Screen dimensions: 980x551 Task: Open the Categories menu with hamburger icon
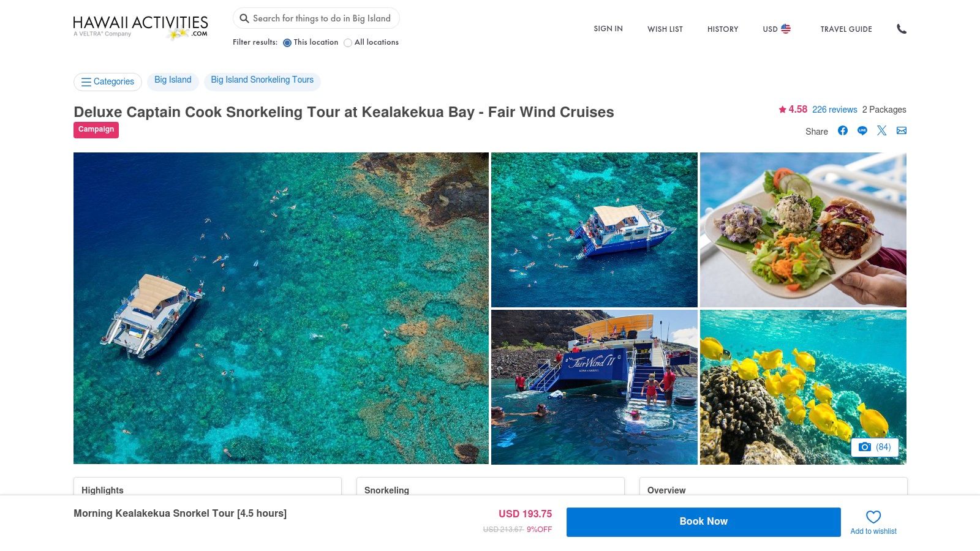[x=108, y=81]
